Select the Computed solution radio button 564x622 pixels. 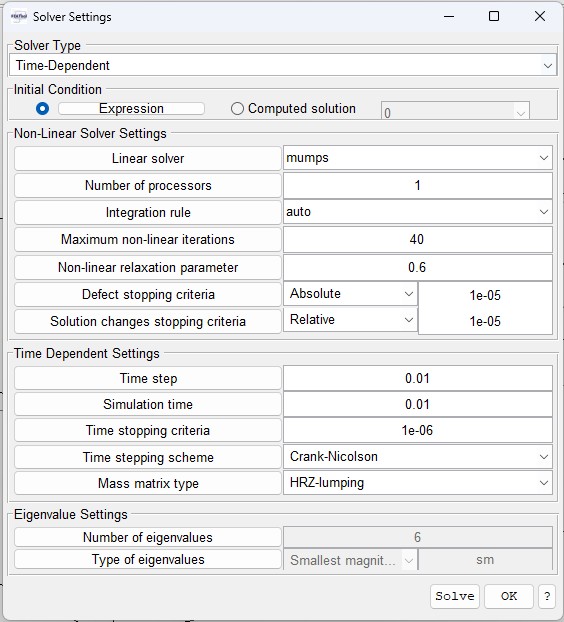click(237, 109)
